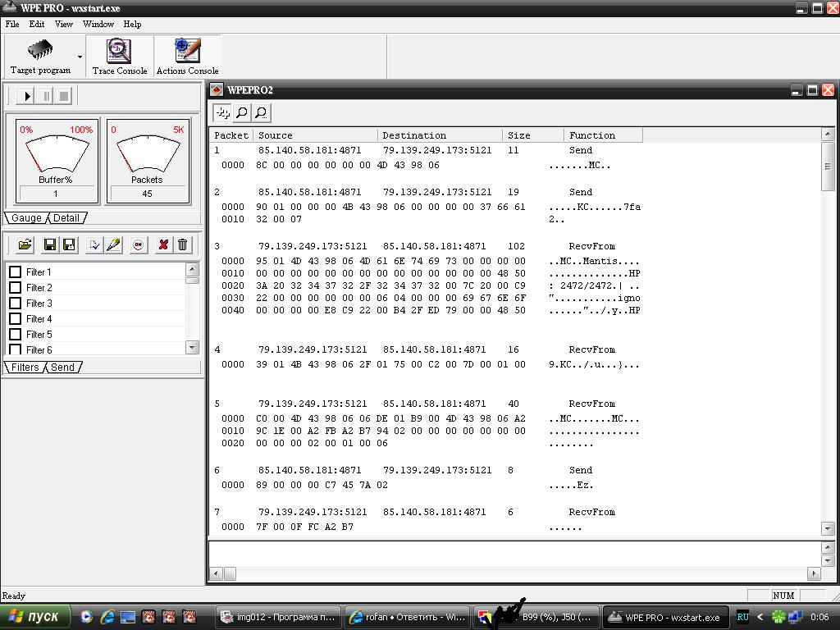Delete selected filter with red X icon
The height and width of the screenshot is (630, 840).
click(163, 244)
